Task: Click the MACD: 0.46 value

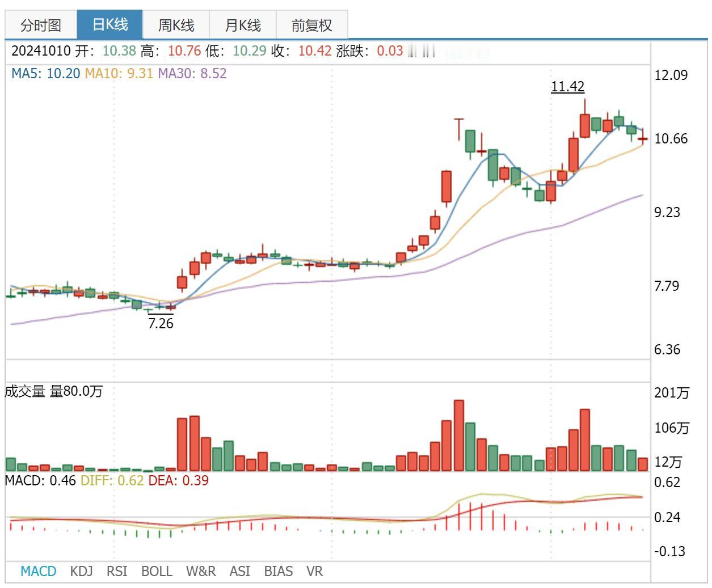Action: pos(40,480)
